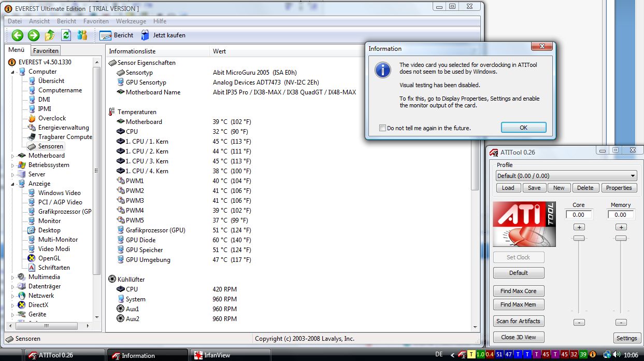Open the Favoriten menu
The width and height of the screenshot is (644, 361).
point(96,21)
